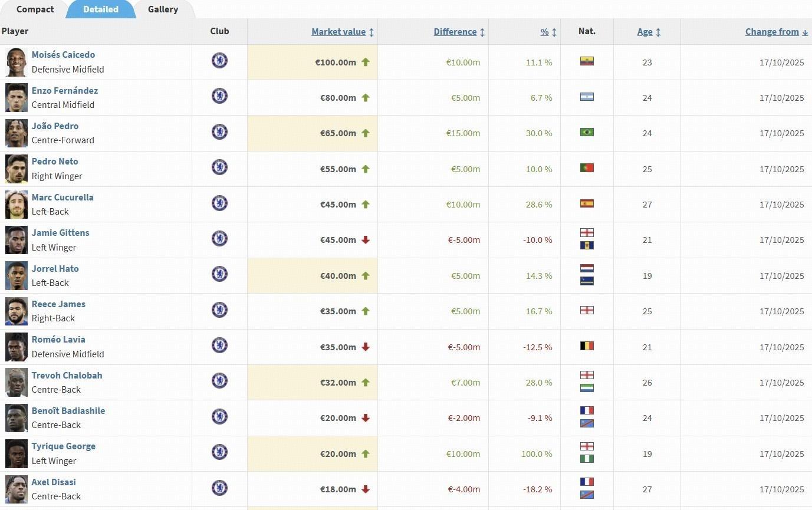The height and width of the screenshot is (510, 812).
Task: Click Chelsea crest beside Tyrique George
Action: click(x=219, y=452)
